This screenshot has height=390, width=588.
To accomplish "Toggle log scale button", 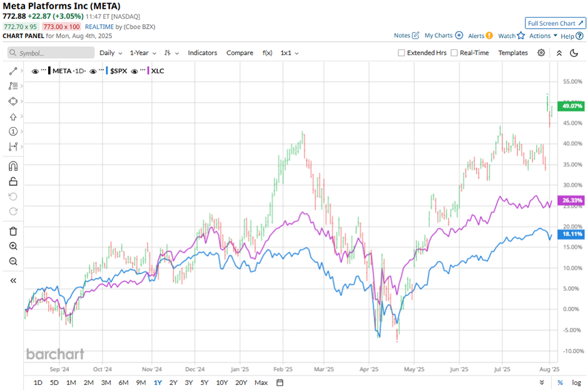I will tap(576, 382).
